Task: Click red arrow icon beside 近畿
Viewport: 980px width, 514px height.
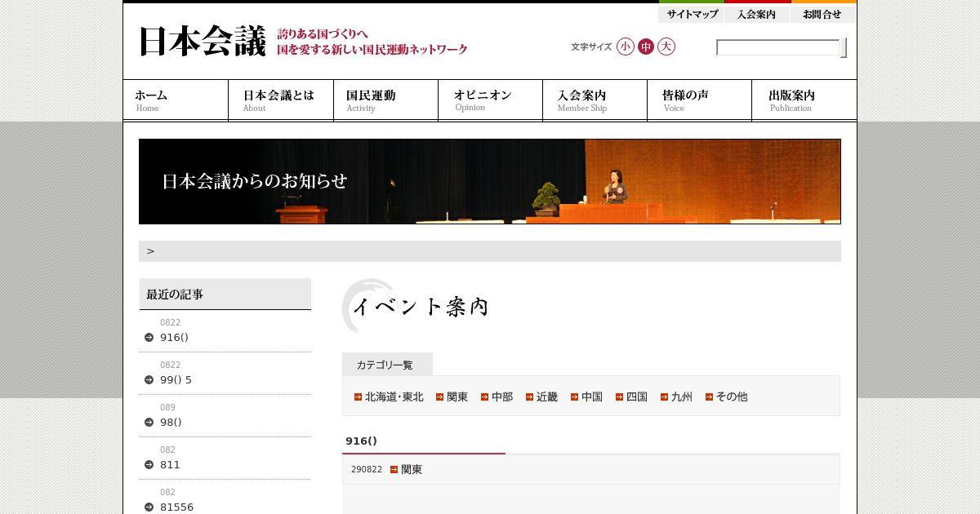Action: (529, 397)
